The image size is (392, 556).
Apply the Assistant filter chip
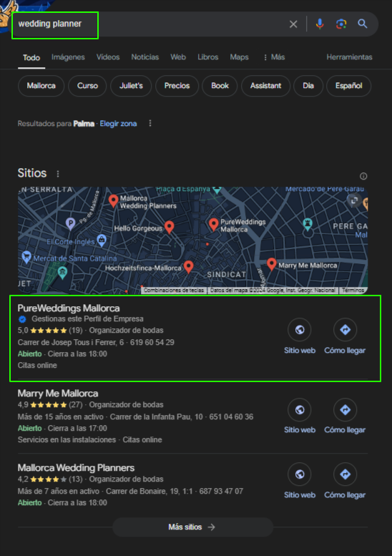pos(265,86)
